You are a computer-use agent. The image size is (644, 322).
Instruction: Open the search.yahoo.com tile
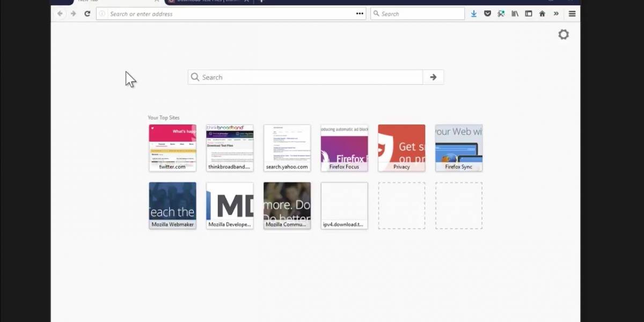click(287, 148)
